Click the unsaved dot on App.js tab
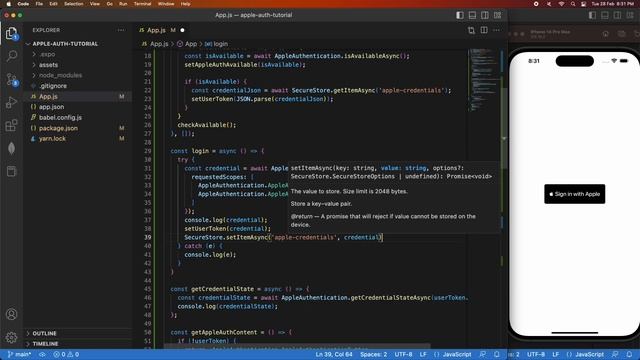The width and height of the screenshot is (640, 360). 182,30
